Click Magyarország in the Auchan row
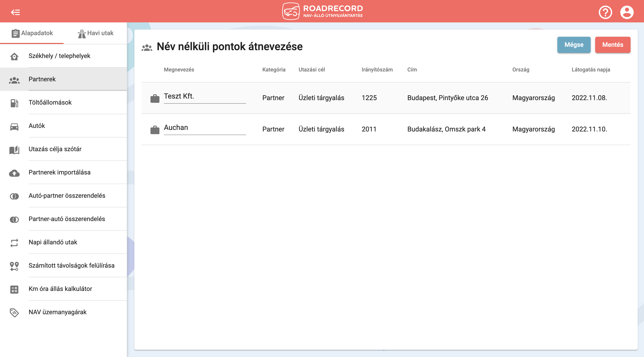The width and height of the screenshot is (644, 357). click(x=534, y=129)
